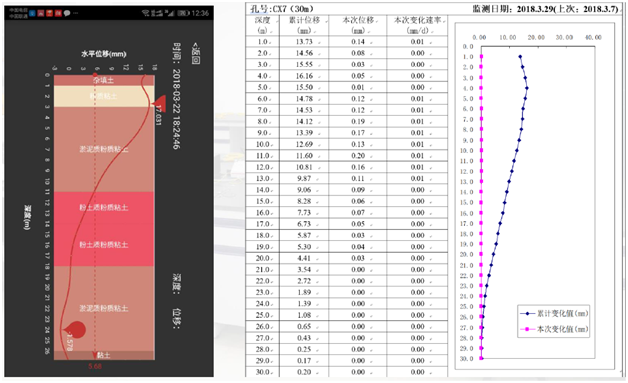Click depth 30.0 row in table
Viewport: 628px width, 383px height.
[x=346, y=372]
